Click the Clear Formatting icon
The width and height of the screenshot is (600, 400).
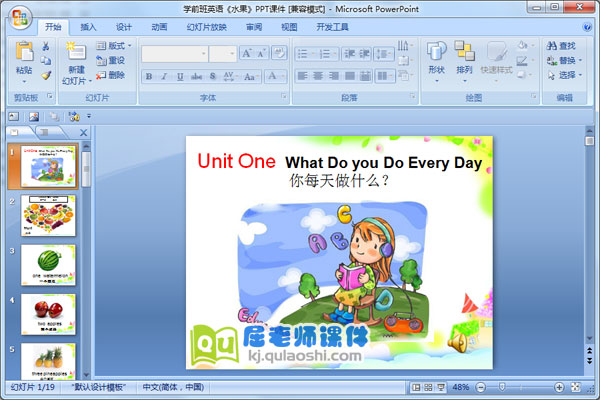point(279,53)
